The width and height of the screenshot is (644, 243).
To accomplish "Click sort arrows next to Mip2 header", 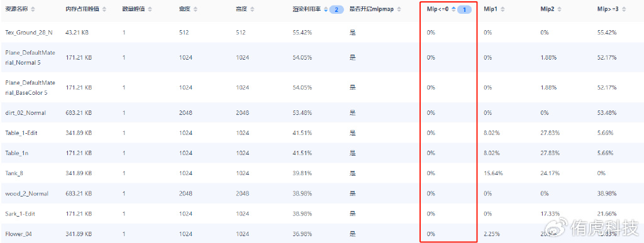I will [x=560, y=9].
